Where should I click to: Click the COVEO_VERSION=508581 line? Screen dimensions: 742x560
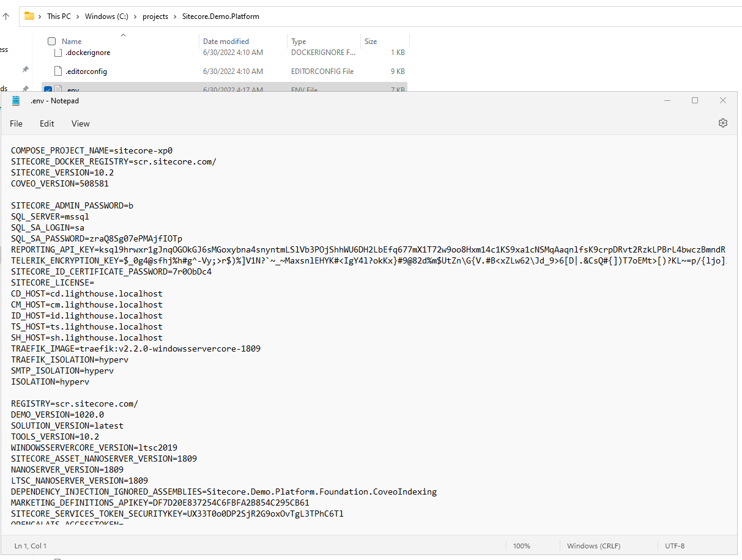[60, 183]
